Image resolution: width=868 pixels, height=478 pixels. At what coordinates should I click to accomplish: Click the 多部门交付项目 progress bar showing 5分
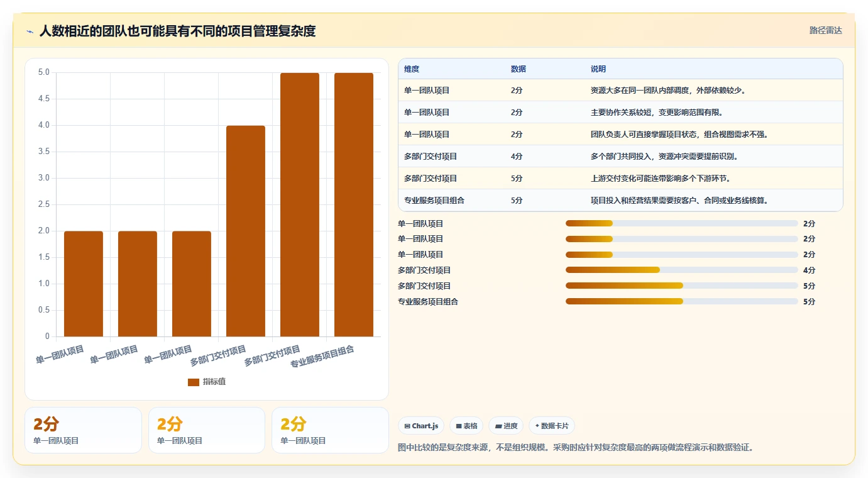point(682,286)
